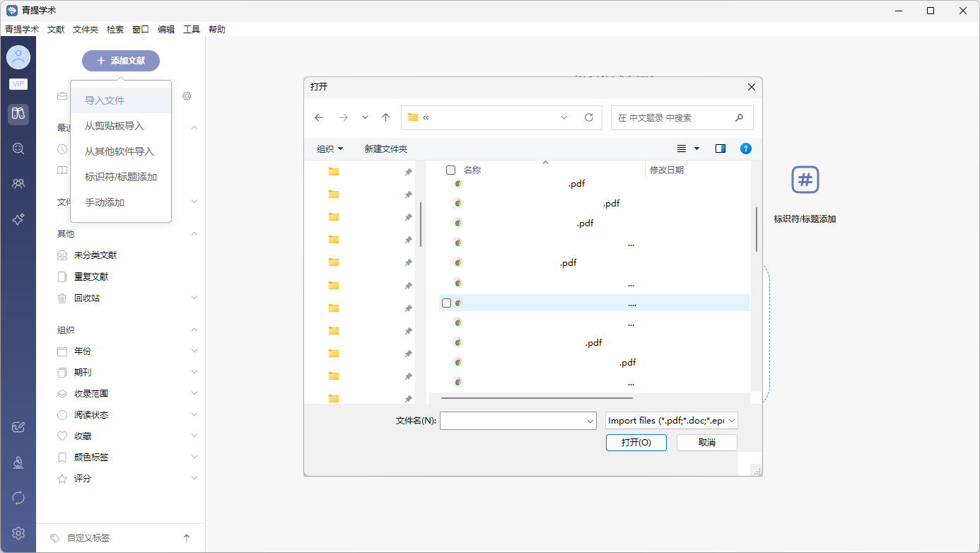Expand the 年份 chevron
The height and width of the screenshot is (553, 980).
[194, 351]
